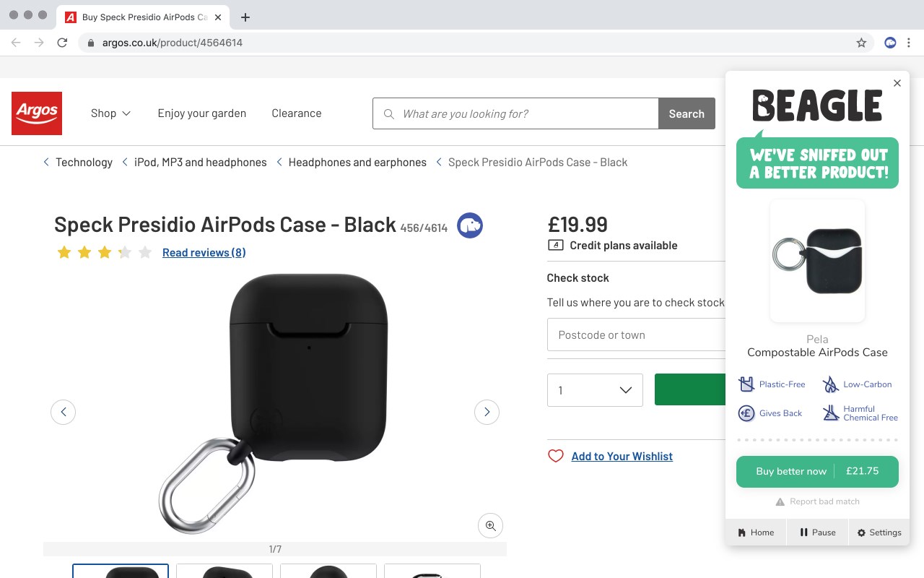Open the Shop dropdown menu

click(110, 113)
